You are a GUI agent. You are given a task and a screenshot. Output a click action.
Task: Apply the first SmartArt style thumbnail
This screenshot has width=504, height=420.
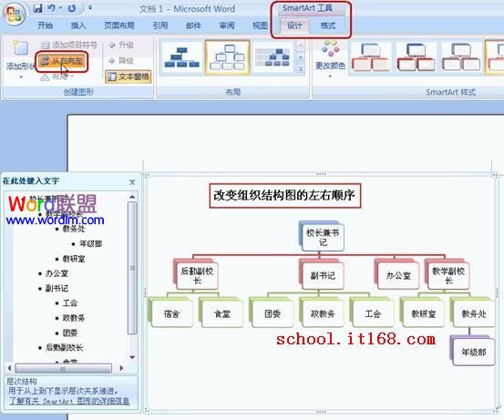(371, 57)
